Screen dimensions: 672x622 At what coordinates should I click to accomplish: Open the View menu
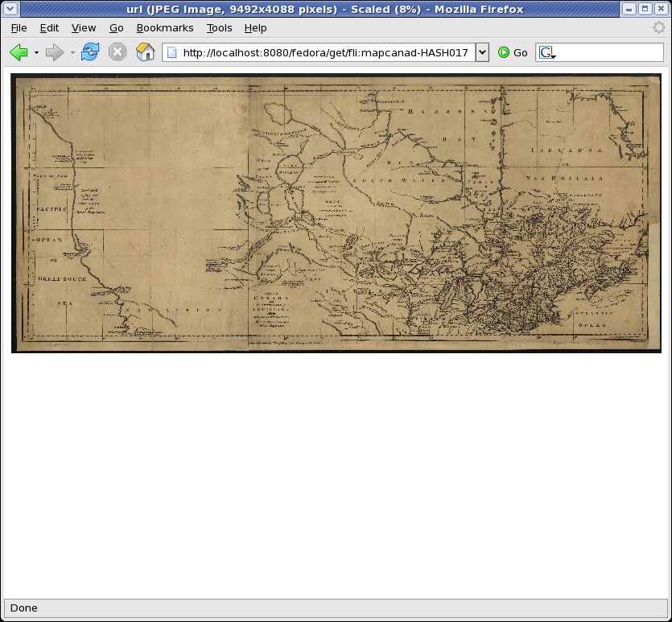84,28
